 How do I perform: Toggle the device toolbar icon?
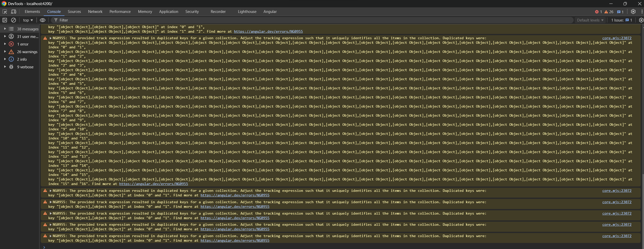click(x=14, y=12)
